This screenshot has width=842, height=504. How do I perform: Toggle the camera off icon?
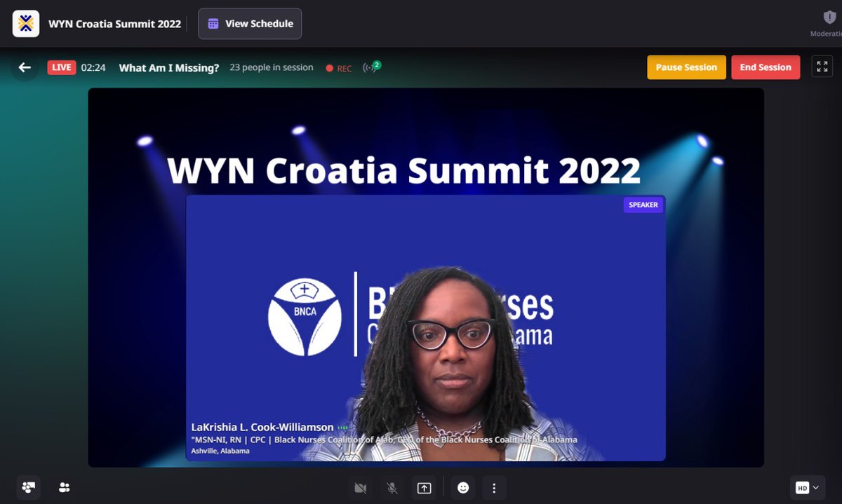tap(361, 488)
